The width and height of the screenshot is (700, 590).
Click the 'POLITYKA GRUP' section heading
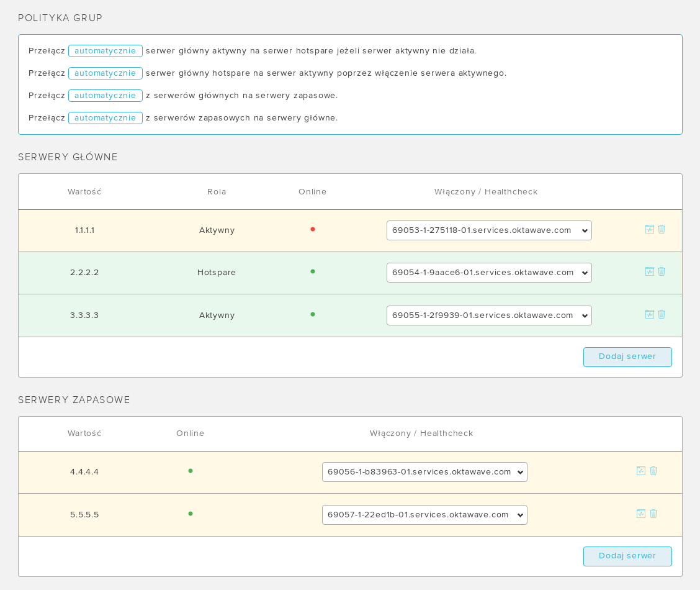click(x=60, y=18)
